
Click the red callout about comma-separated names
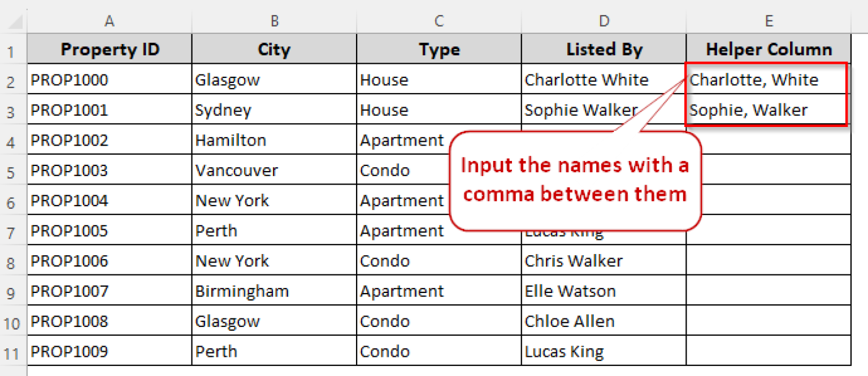click(575, 181)
